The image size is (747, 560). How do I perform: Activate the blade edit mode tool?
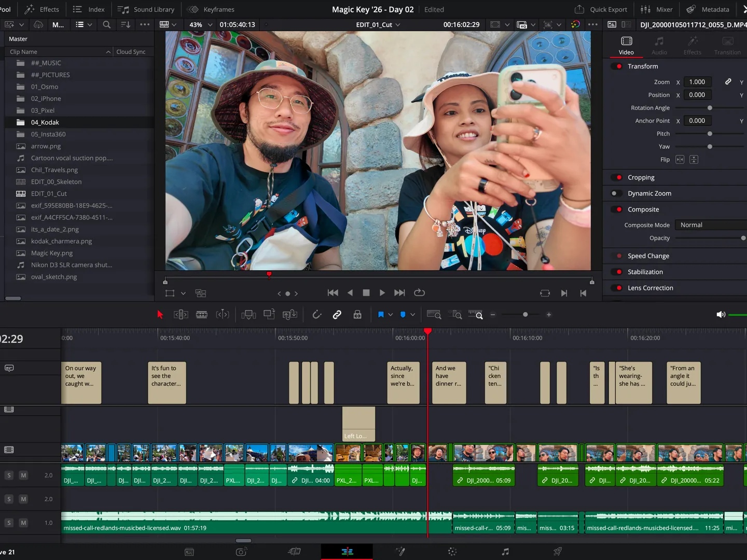point(202,315)
